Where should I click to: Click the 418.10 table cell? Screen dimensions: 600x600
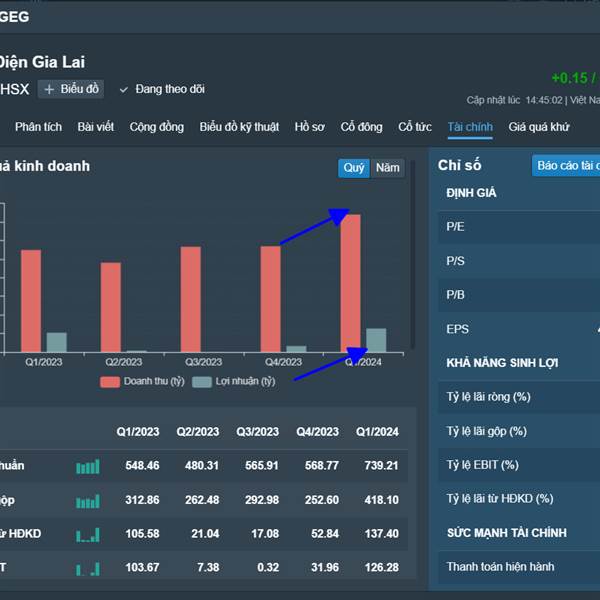(382, 500)
